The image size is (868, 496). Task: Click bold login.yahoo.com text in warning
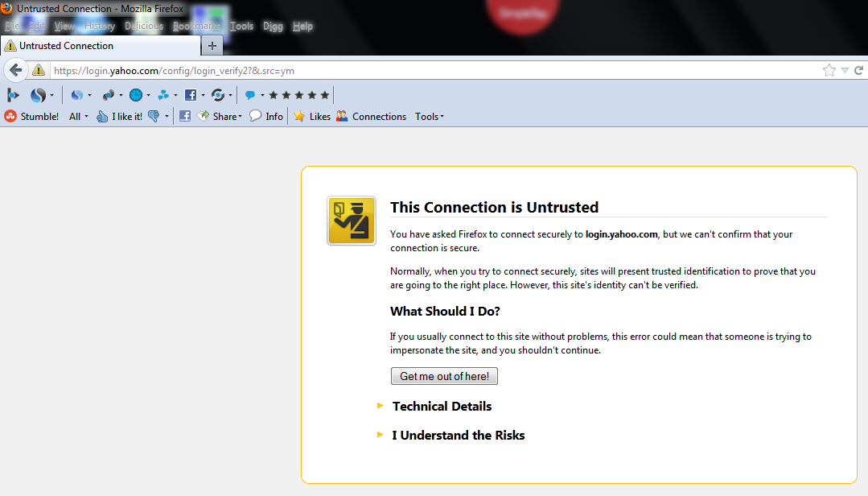click(622, 234)
